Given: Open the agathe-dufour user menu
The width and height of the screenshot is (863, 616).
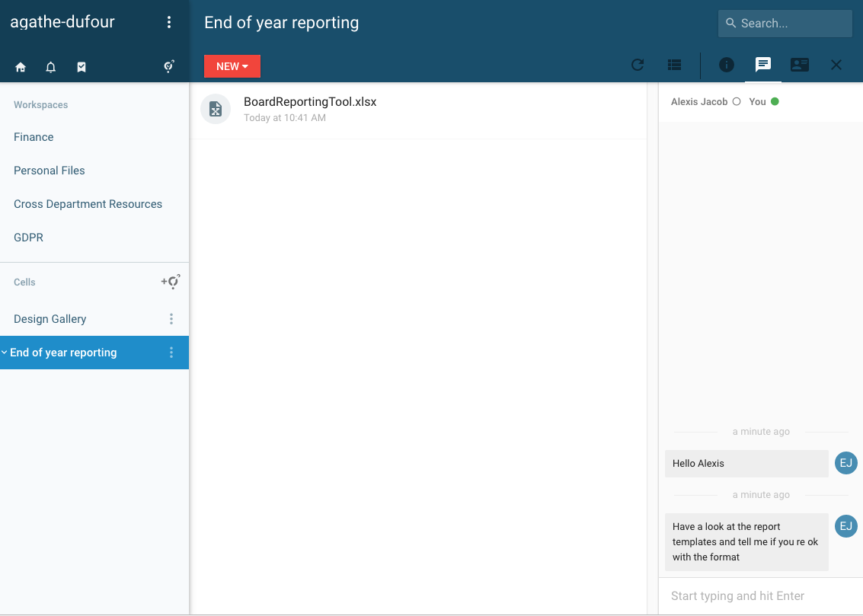Looking at the screenshot, I should 169,22.
